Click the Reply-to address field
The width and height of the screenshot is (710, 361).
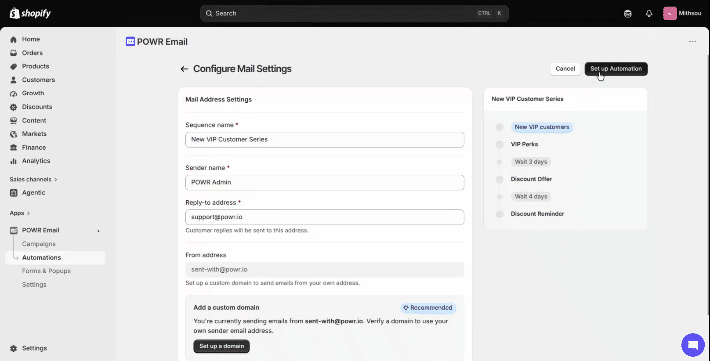[325, 217]
